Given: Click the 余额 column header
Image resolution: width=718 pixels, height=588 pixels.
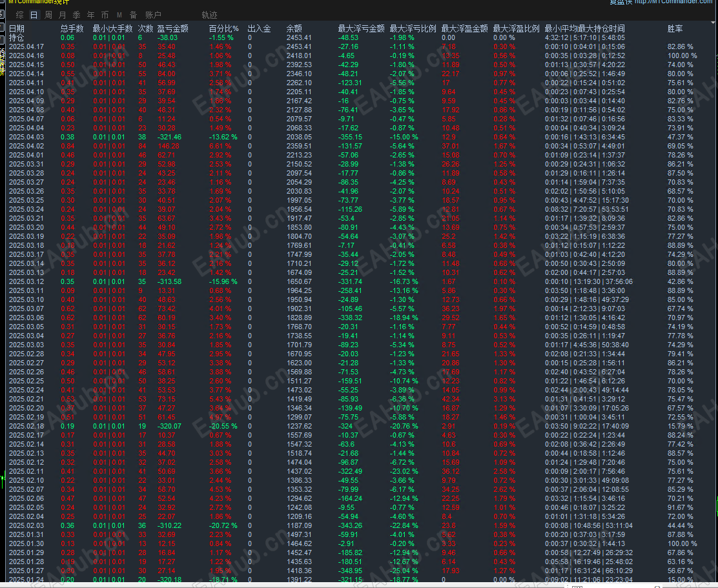Looking at the screenshot, I should coord(294,28).
